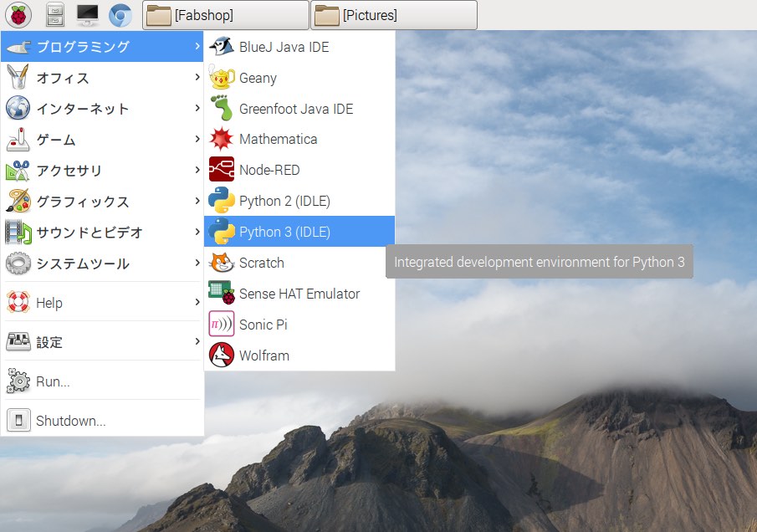
Task: Click the Python 3 (IDLE) snake icon
Action: click(x=222, y=231)
